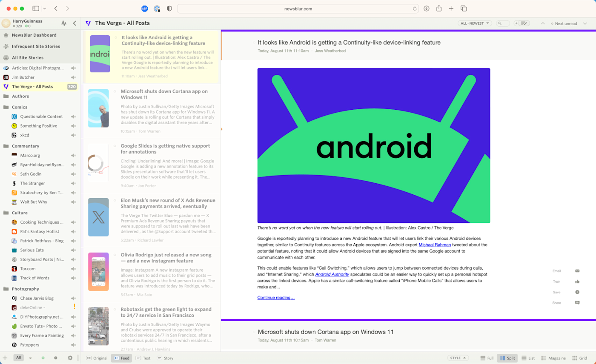Open the activity pulse icon beside HarryGuinness
Screen dimensions: 596x364
tap(64, 23)
